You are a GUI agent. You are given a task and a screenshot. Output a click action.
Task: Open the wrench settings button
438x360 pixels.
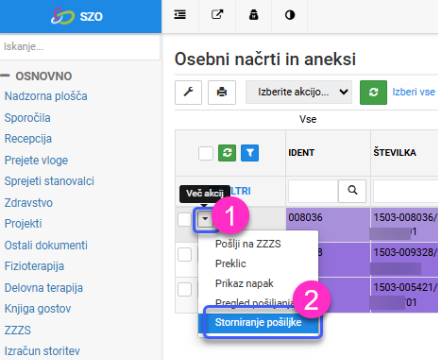click(188, 92)
